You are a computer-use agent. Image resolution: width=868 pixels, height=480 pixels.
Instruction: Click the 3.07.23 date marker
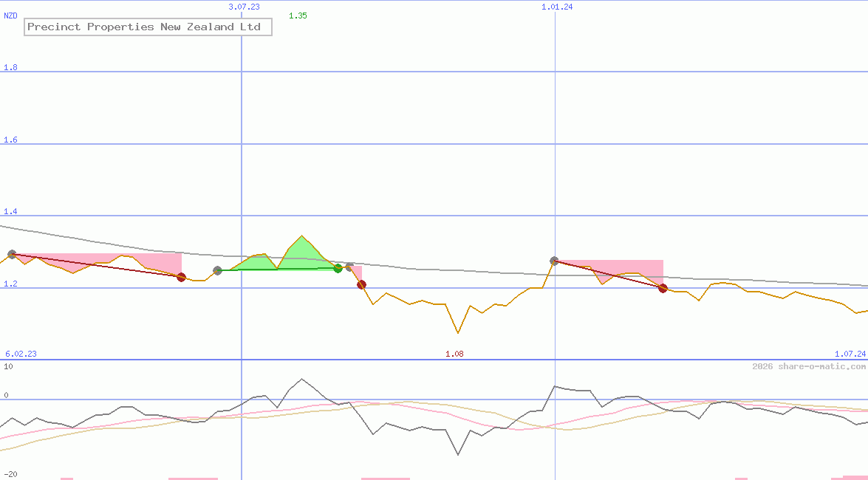[244, 7]
